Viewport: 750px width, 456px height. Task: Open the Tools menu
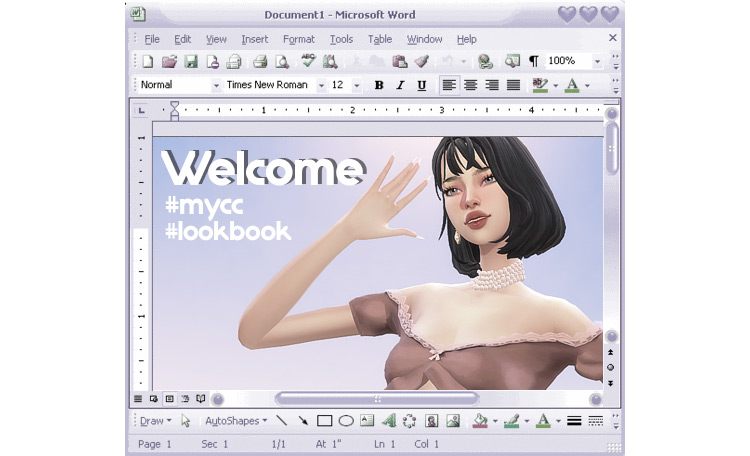click(341, 39)
